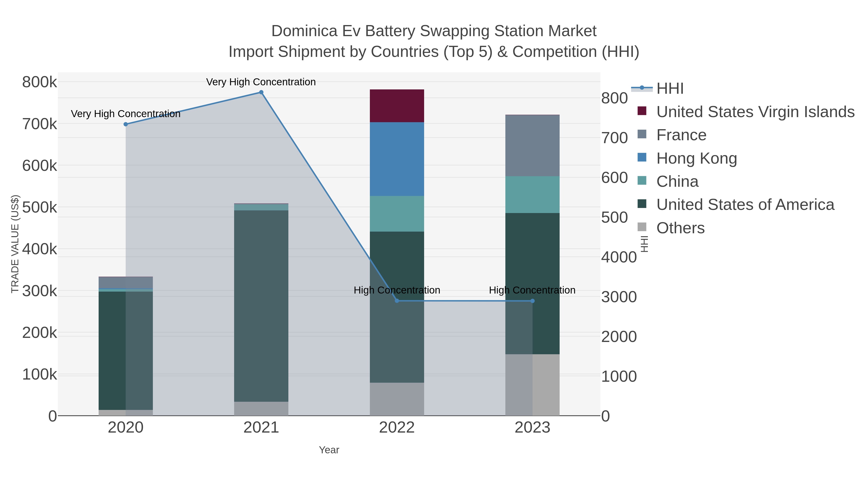Click the HHI line marker for 2021

[261, 92]
